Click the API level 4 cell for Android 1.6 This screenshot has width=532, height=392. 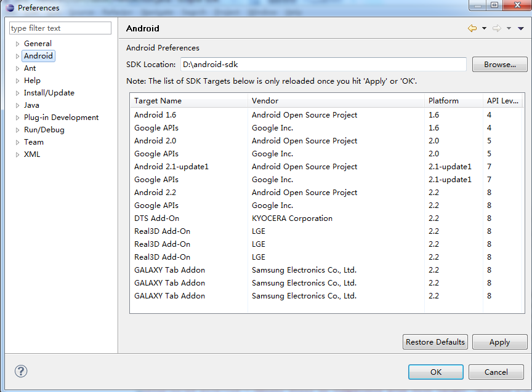(489, 115)
